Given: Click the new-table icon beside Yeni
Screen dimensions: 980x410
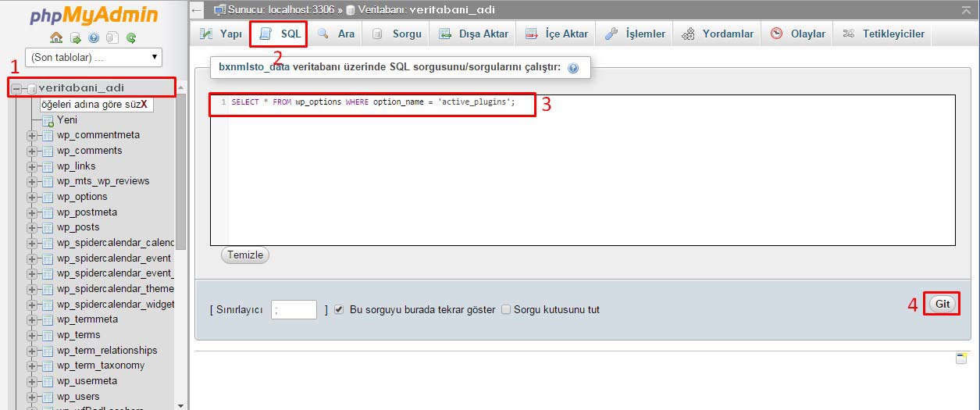Looking at the screenshot, I should 48,120.
